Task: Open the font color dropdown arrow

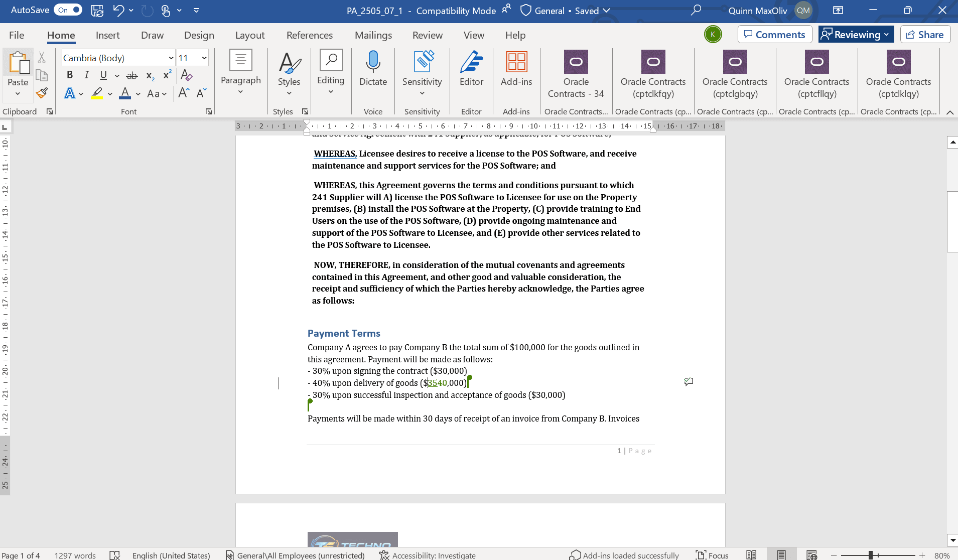Action: (138, 94)
